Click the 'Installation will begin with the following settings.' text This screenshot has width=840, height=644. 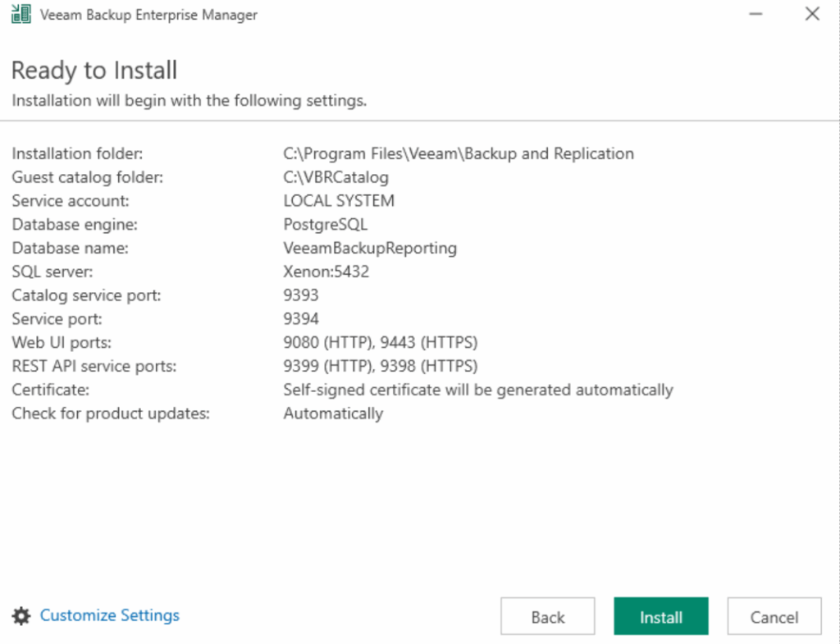(x=189, y=101)
